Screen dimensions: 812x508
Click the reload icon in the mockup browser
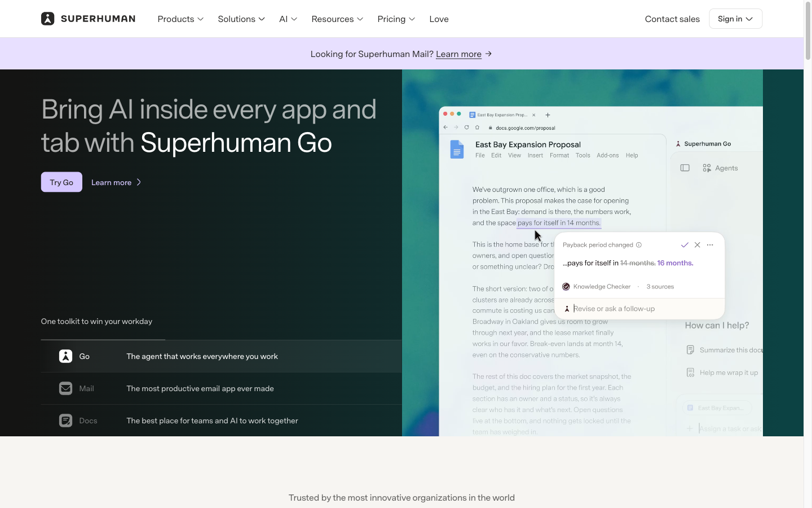click(467, 128)
